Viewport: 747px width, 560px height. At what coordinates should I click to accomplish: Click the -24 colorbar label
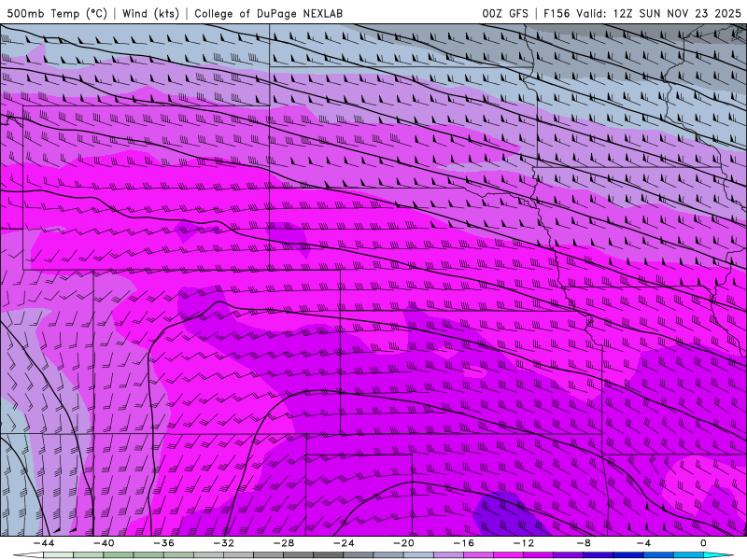[344, 543]
